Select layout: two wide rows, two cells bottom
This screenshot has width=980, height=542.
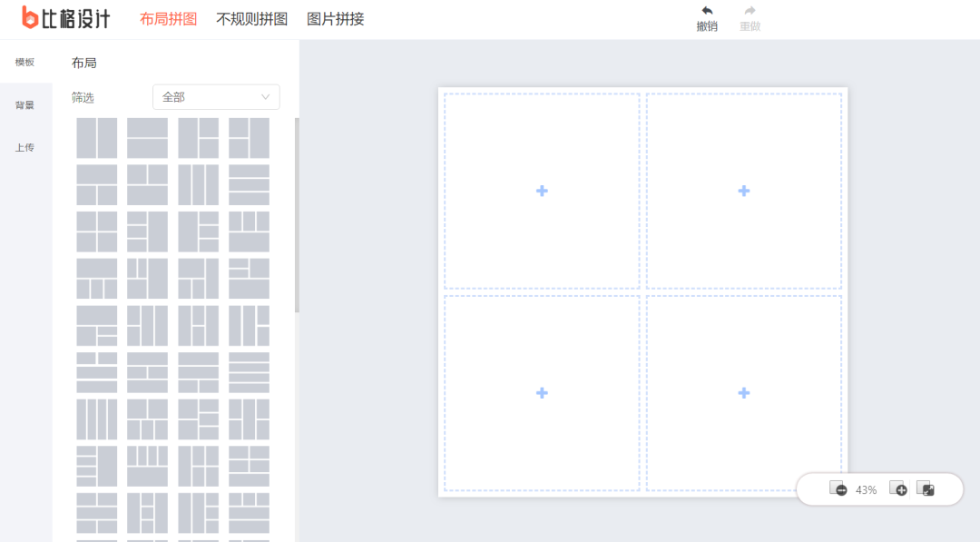(x=198, y=372)
